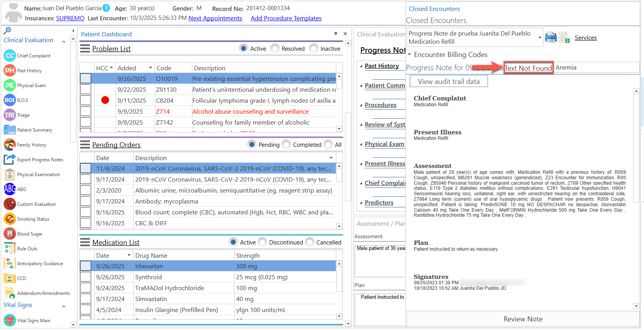Select Pending radio in Pending Orders
Screen dimensions: 644x330
pyautogui.click(x=252, y=144)
